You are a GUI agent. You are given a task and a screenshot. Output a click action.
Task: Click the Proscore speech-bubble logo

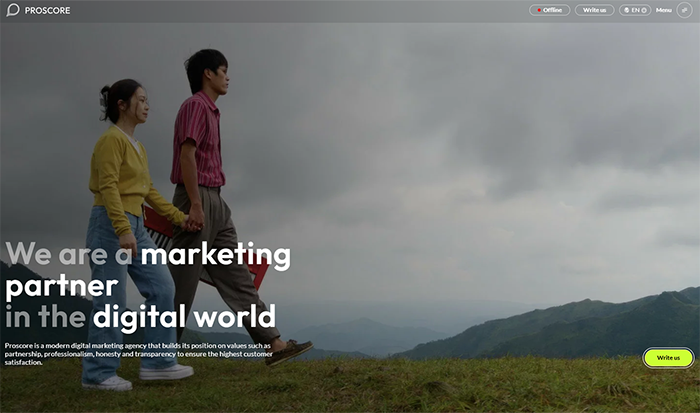point(13,10)
